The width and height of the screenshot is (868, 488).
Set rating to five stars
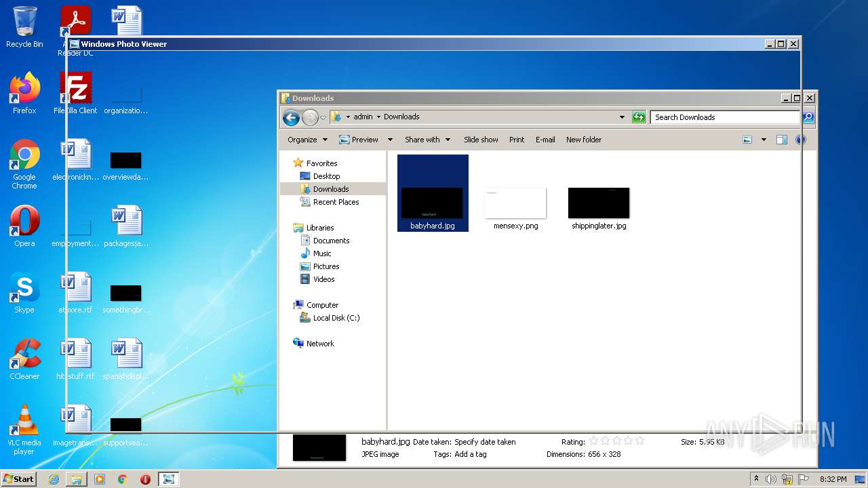639,441
